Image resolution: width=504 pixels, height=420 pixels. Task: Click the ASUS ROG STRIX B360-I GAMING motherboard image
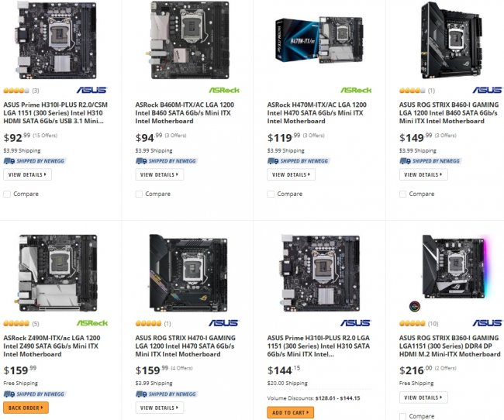450,271
